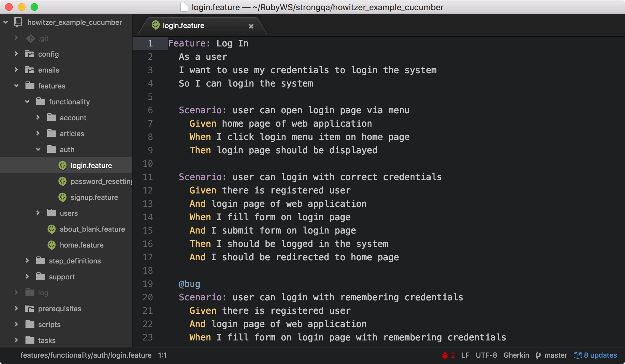Click 'Feature:' keyword on line 1
The height and width of the screenshot is (364, 625).
(189, 43)
